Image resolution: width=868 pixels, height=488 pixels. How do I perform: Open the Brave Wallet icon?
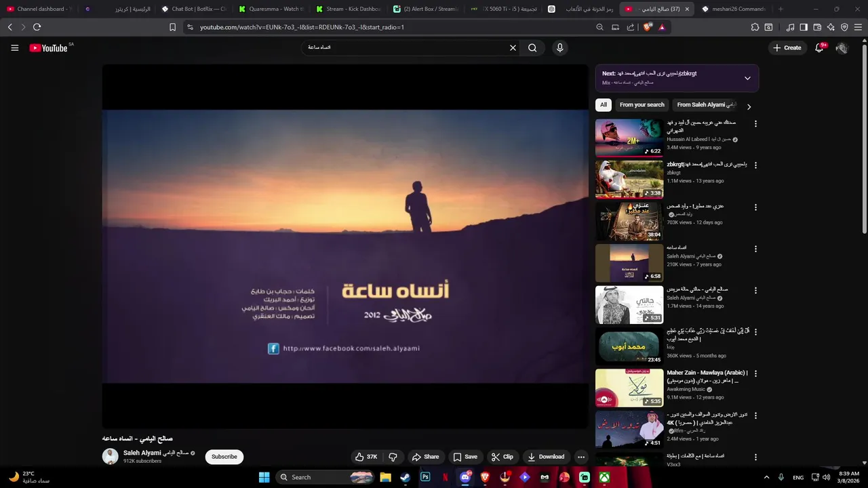(817, 27)
